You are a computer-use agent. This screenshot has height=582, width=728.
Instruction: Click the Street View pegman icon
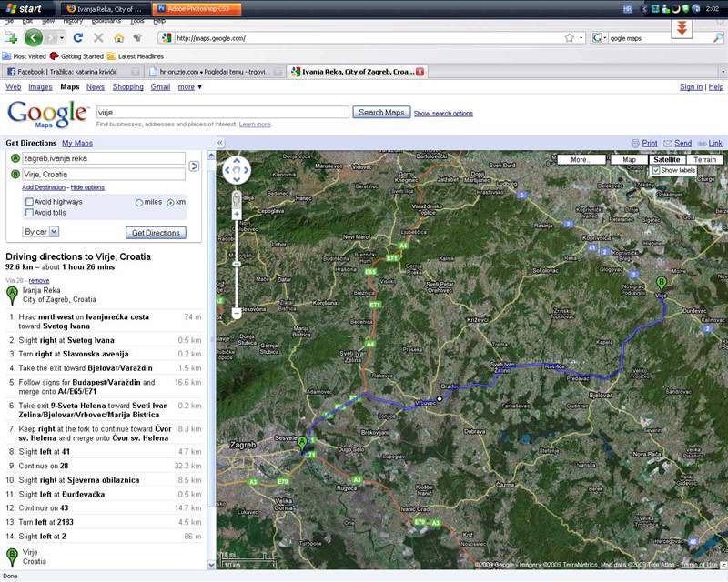236,198
